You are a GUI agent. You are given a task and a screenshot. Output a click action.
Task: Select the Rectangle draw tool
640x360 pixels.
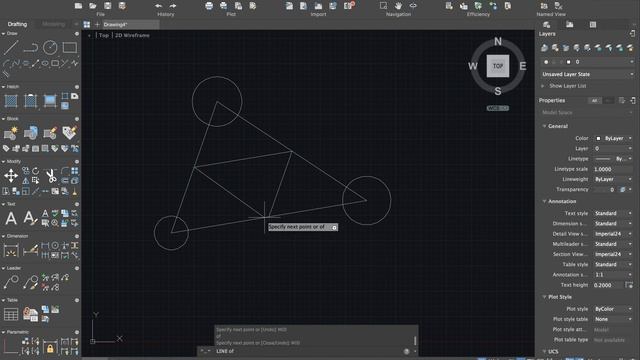coord(70,47)
